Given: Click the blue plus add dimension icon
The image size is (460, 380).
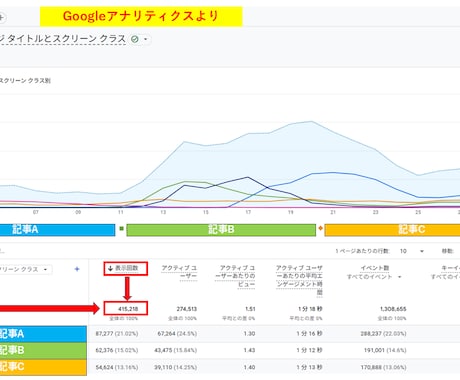Looking at the screenshot, I should pyautogui.click(x=77, y=269).
